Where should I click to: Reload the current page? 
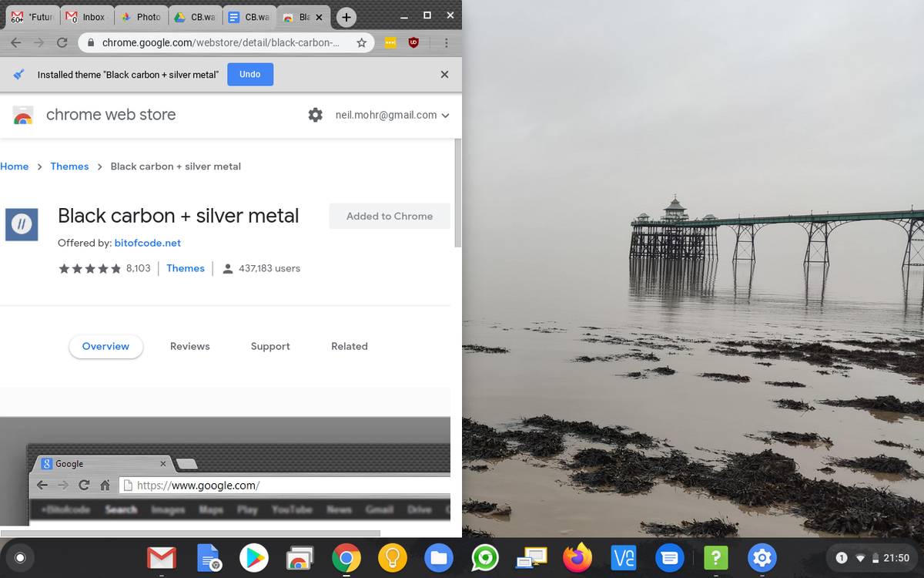coord(62,42)
